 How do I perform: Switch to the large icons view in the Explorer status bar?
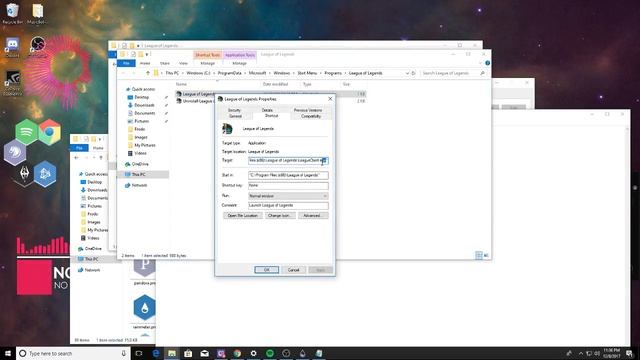tap(486, 256)
